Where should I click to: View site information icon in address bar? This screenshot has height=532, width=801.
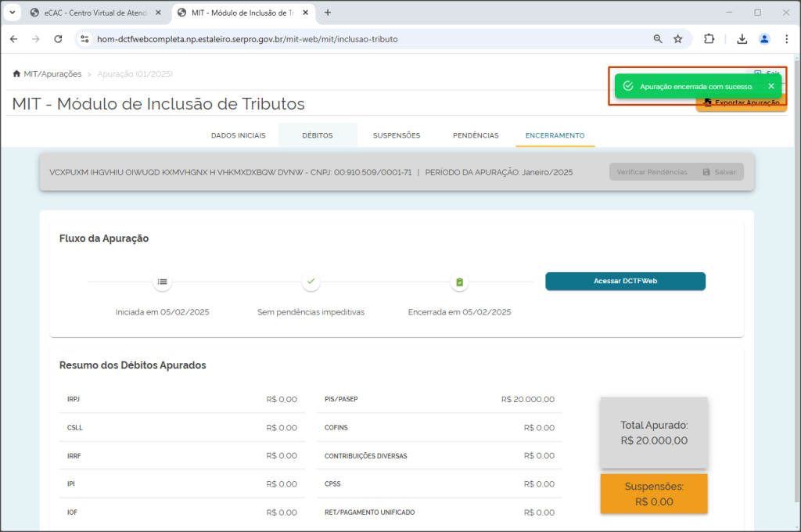(84, 39)
